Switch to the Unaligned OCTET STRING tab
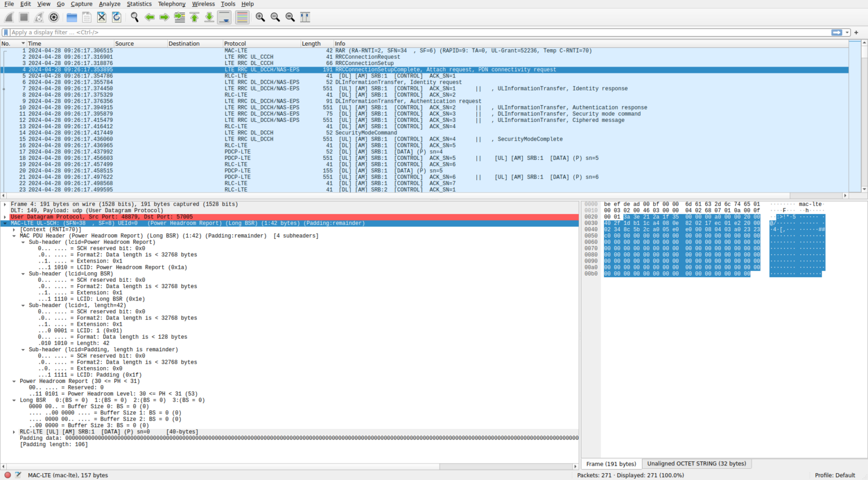The height and width of the screenshot is (480, 868). 696,463
